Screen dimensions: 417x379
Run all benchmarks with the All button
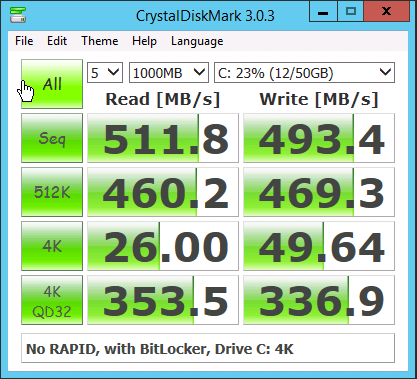pyautogui.click(x=52, y=84)
